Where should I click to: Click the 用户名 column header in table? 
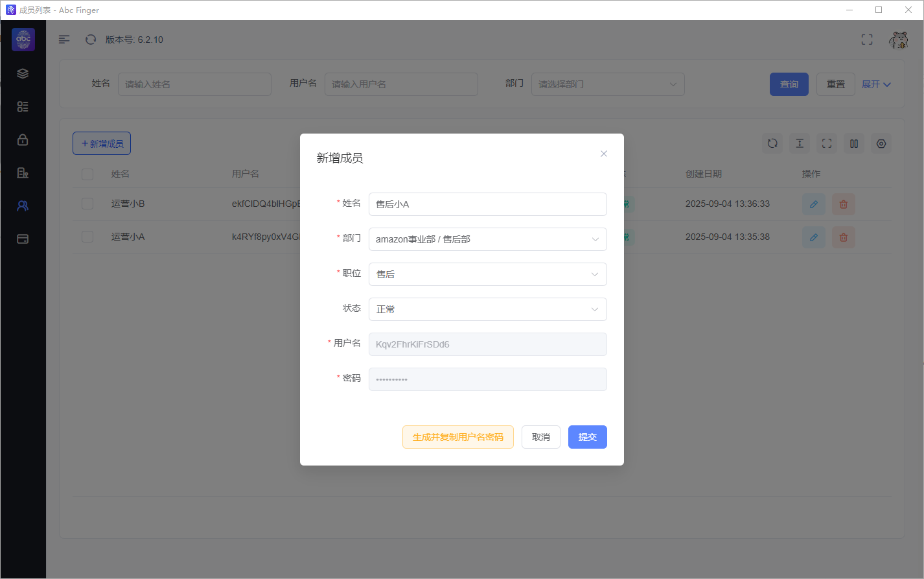pos(246,174)
